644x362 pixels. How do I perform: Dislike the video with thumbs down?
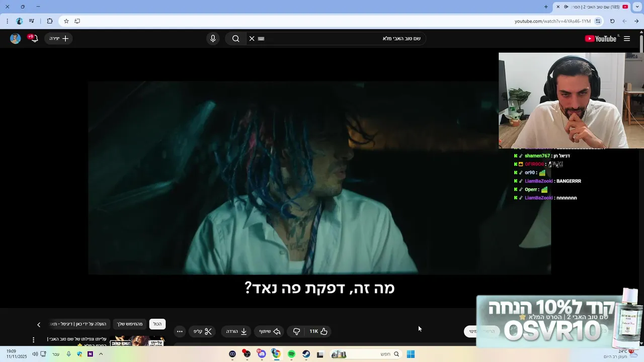point(296,331)
